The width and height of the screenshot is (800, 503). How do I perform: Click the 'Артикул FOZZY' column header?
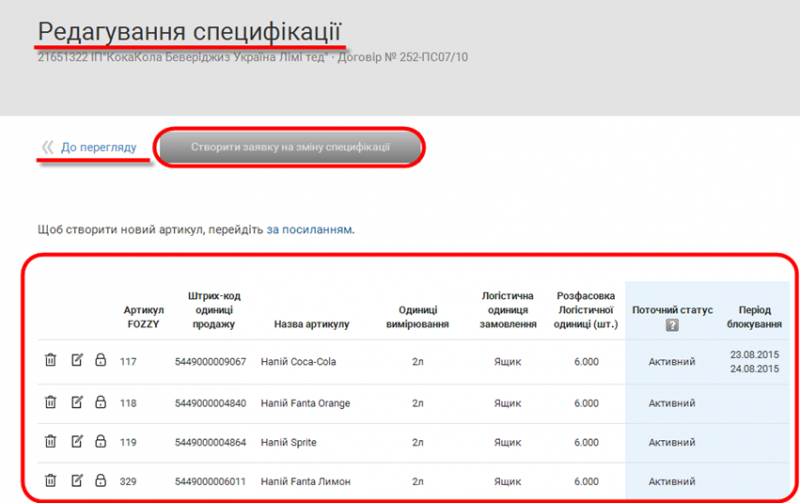click(143, 317)
